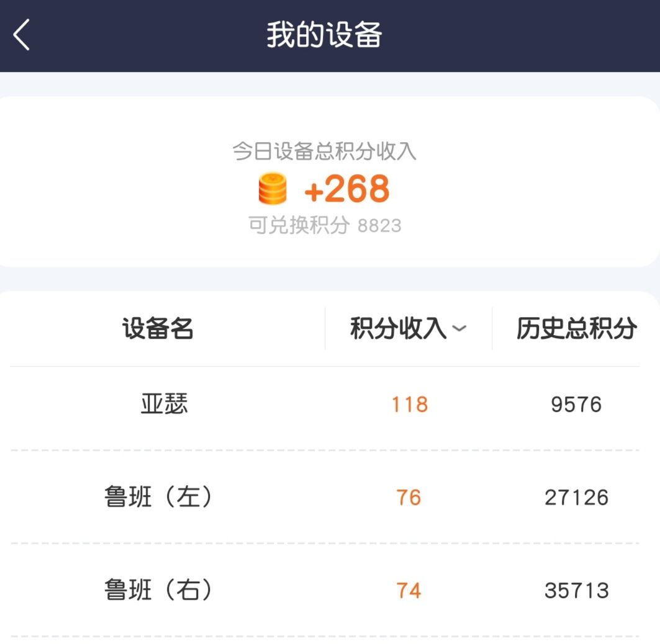660x644 pixels.
Task: Tap historical total 35713
Action: pyautogui.click(x=576, y=591)
